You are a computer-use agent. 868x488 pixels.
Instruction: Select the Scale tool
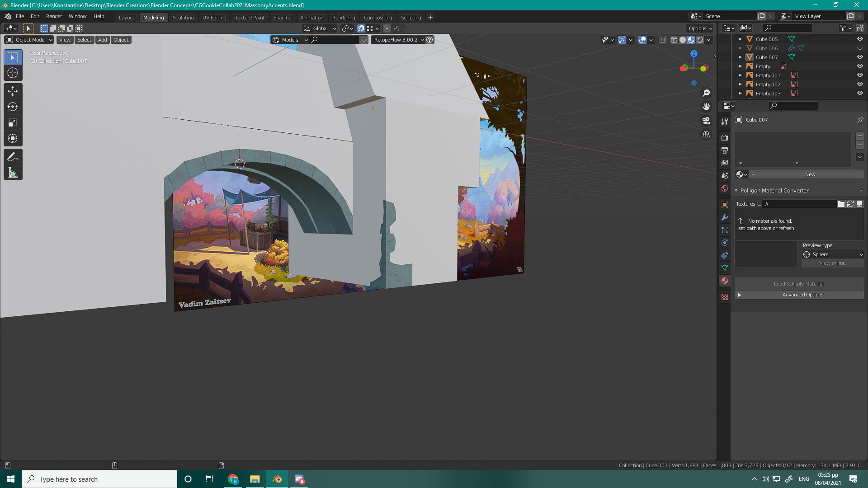pos(13,123)
